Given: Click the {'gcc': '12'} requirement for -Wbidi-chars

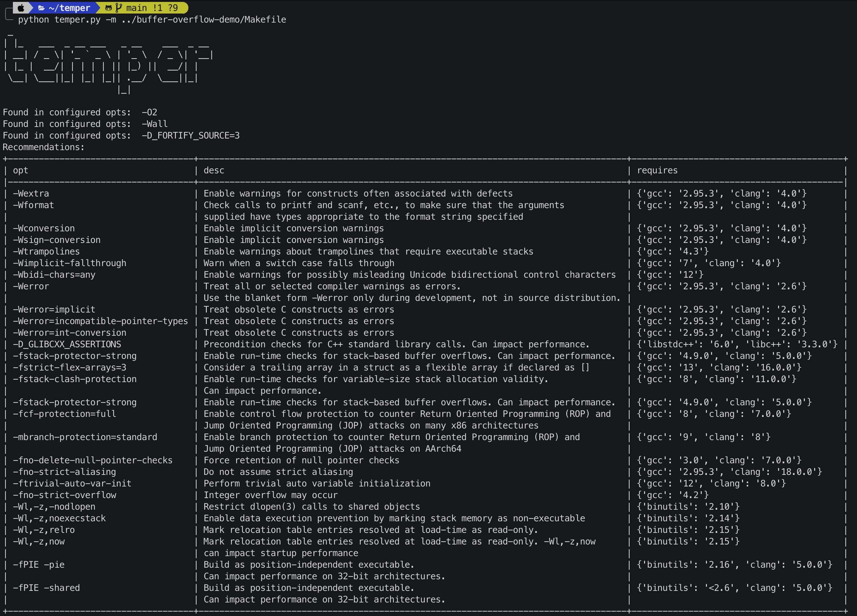Looking at the screenshot, I should point(670,275).
